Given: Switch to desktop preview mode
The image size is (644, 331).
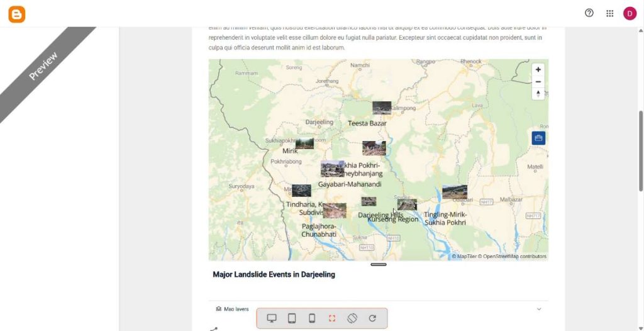Looking at the screenshot, I should [x=272, y=318].
